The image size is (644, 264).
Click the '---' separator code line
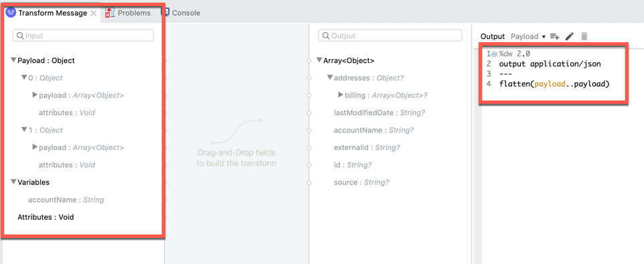point(506,74)
